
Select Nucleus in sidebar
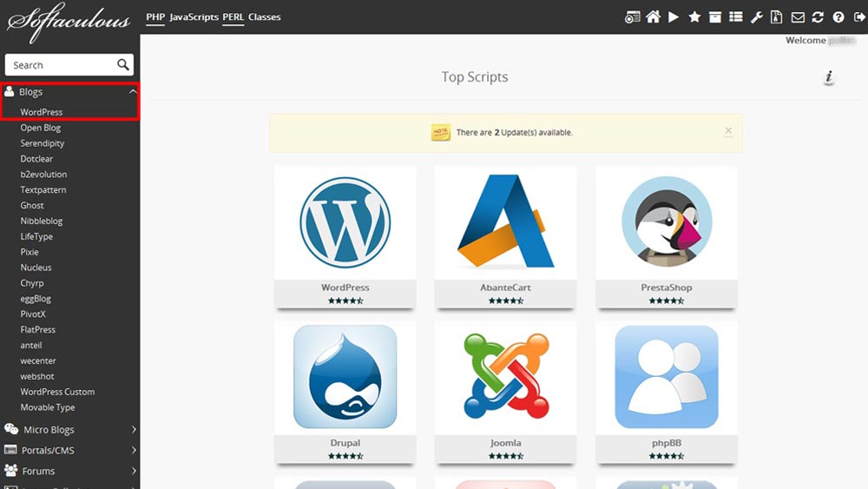point(36,267)
